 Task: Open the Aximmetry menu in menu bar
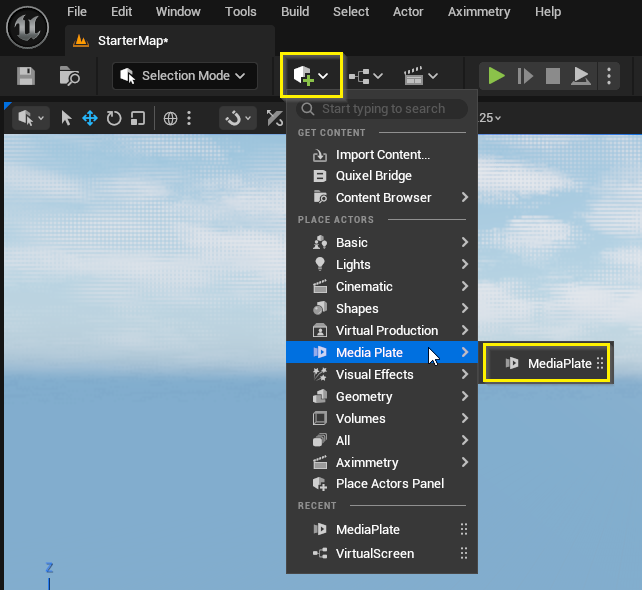click(478, 12)
